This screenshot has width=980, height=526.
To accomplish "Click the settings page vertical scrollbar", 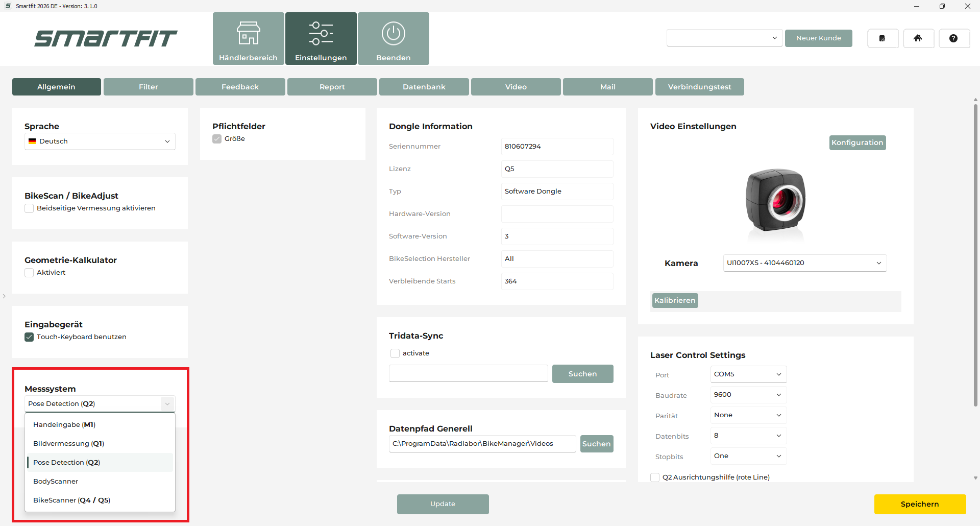I will (x=975, y=255).
